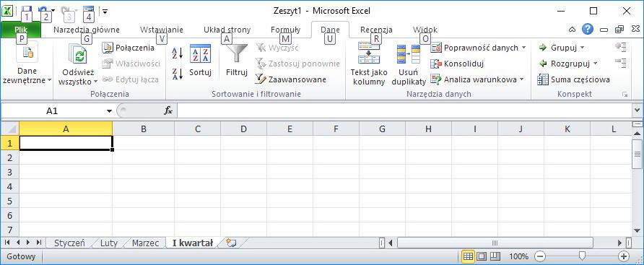Click Suma częściowa subtotal
Viewport: 644px width, 265px height.
574,79
